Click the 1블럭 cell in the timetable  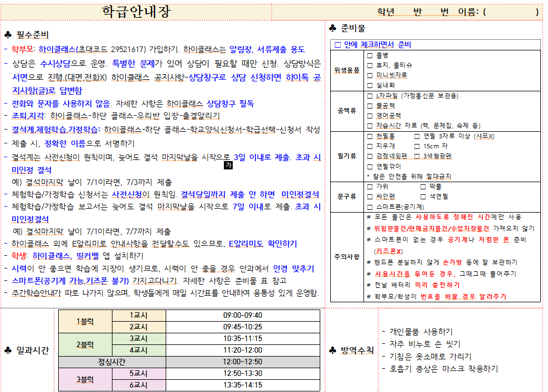[x=85, y=321]
